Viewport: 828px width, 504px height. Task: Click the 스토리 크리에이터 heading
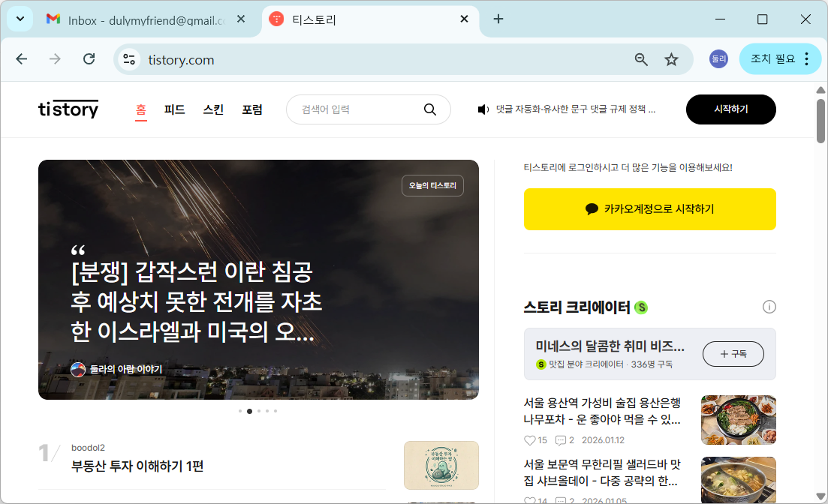[577, 307]
